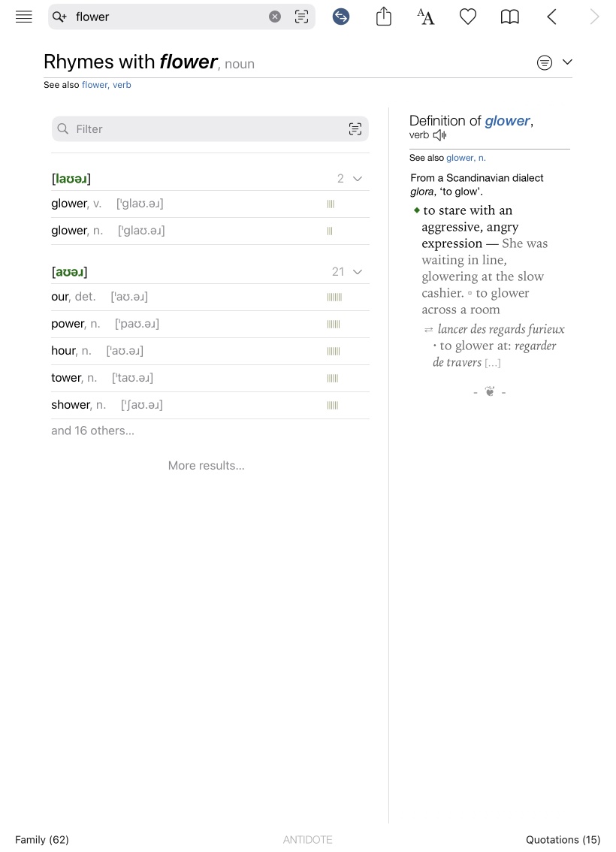Add flower to favorites heart
This screenshot has height=852, width=616.
pyautogui.click(x=468, y=17)
